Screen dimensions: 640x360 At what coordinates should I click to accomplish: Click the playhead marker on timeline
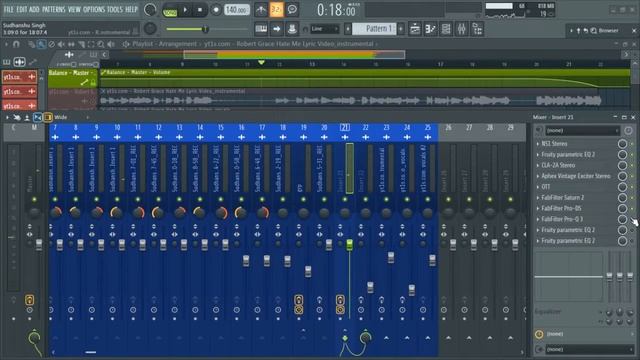[x=261, y=62]
